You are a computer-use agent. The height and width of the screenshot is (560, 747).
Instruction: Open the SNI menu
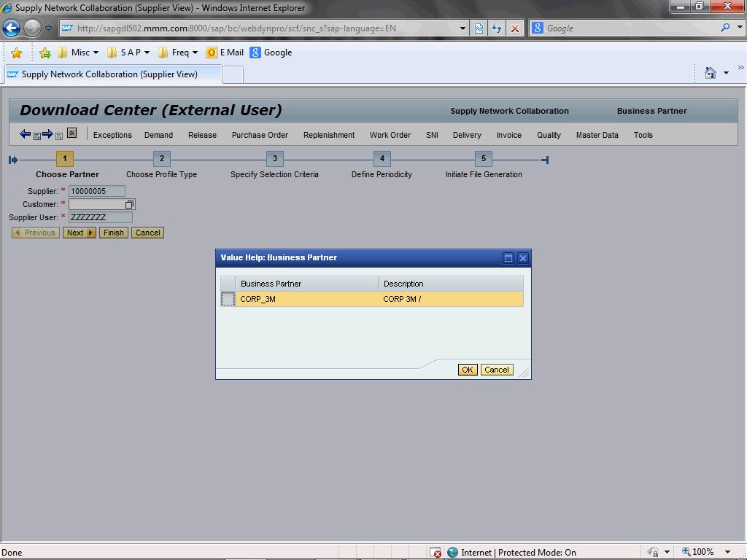[x=432, y=135]
